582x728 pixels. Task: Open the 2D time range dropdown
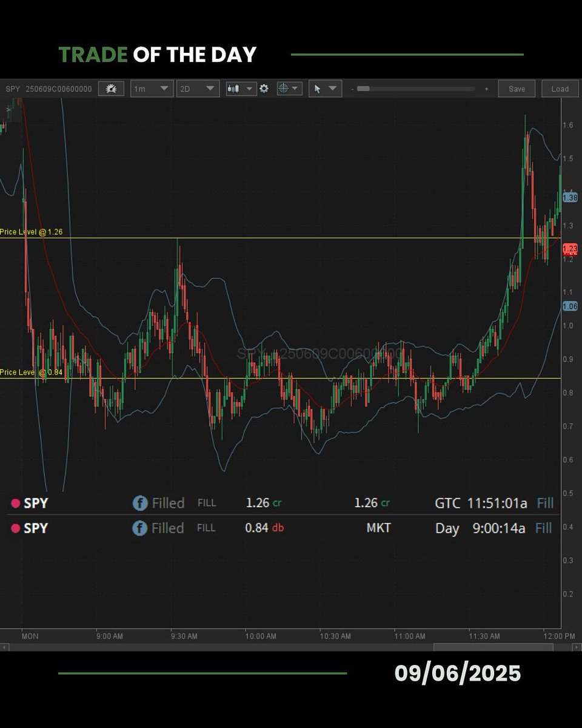(198, 89)
